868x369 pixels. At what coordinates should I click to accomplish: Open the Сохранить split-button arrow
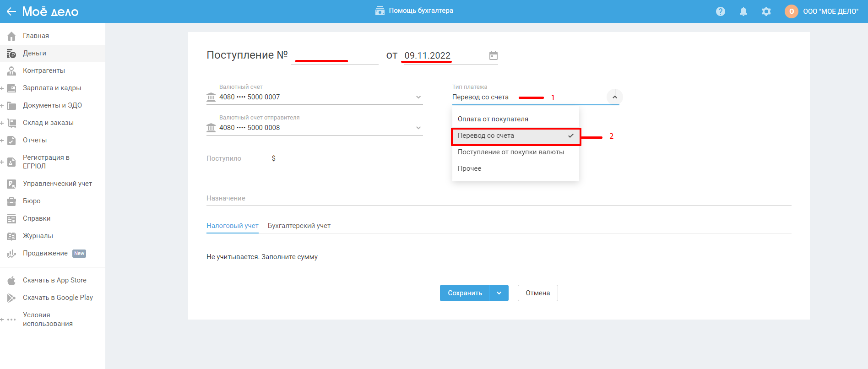pyautogui.click(x=499, y=293)
